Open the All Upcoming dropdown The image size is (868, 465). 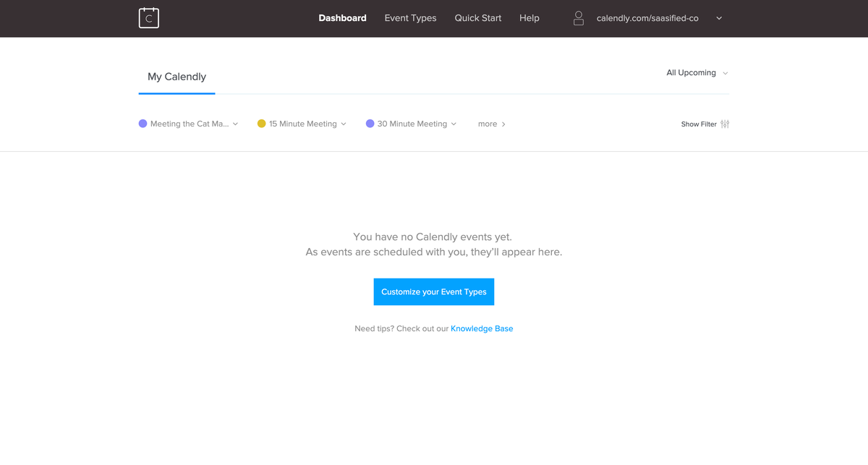point(697,73)
